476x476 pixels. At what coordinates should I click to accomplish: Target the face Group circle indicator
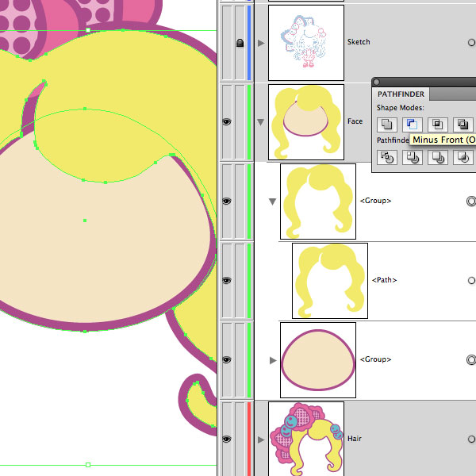(471, 360)
